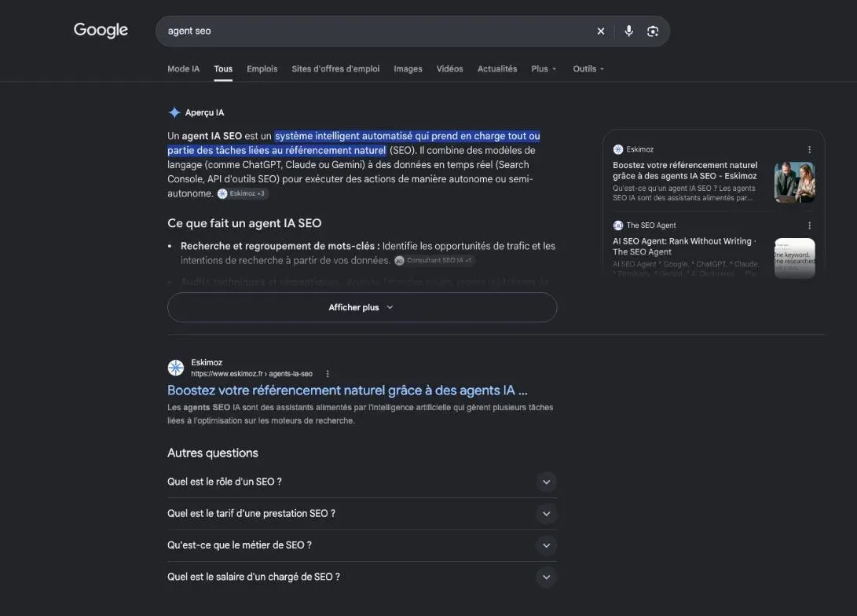The width and height of the screenshot is (857, 616).
Task: Click the "Ce que fait un agent IA SEO" heading
Action: (244, 223)
